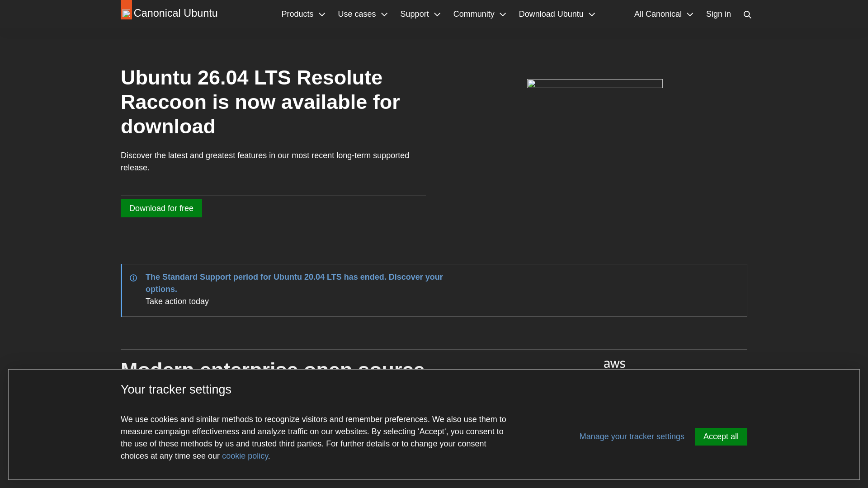Open the Use cases menu

click(x=363, y=14)
